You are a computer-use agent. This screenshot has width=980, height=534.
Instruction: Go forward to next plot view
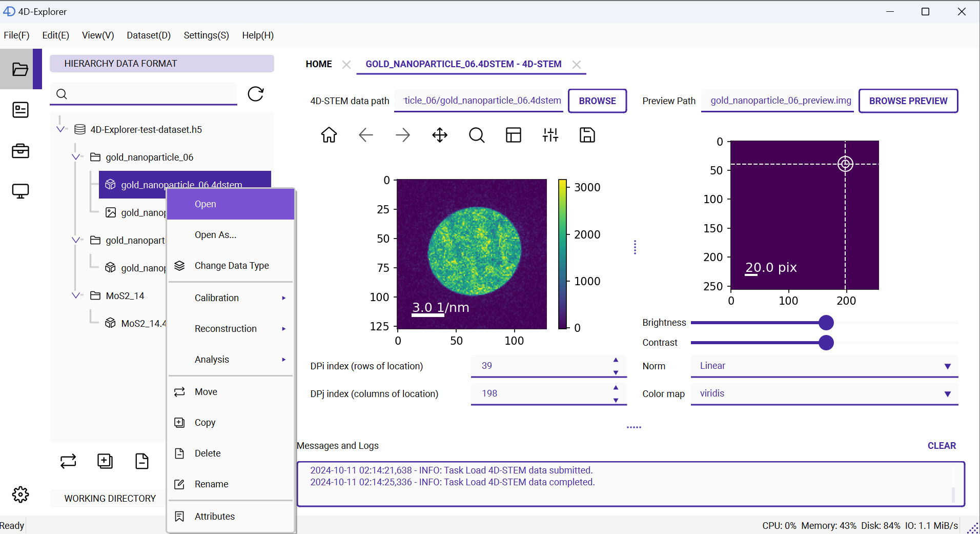tap(403, 135)
